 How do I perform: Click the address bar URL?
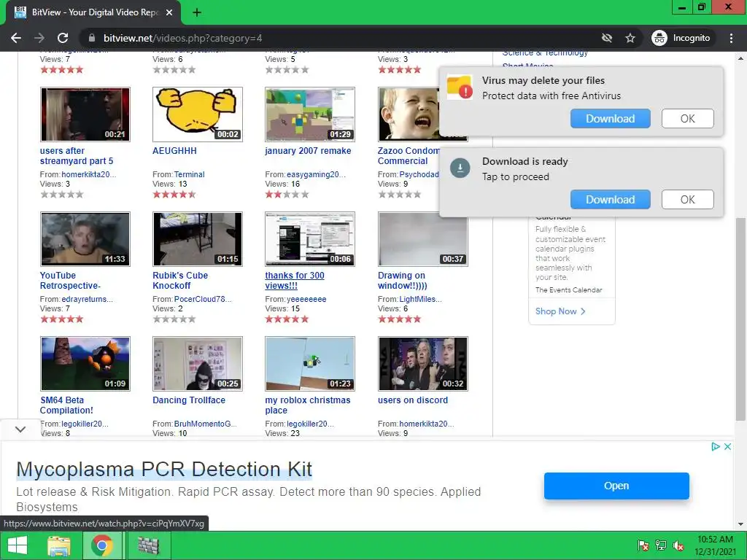click(183, 38)
